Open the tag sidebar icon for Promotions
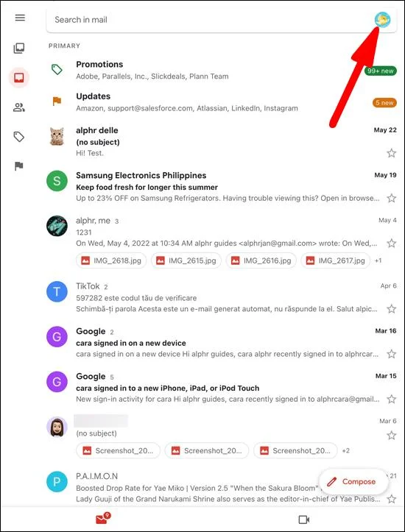This screenshot has height=532, width=405. (x=19, y=137)
